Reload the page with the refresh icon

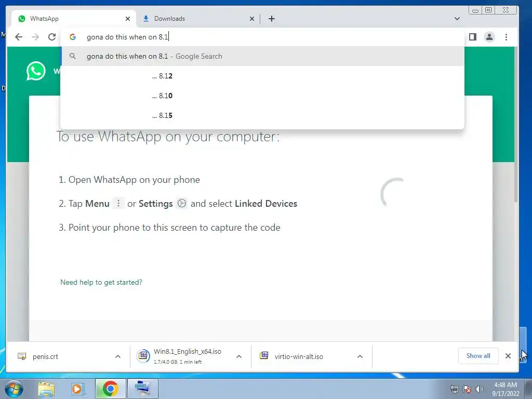coord(52,37)
